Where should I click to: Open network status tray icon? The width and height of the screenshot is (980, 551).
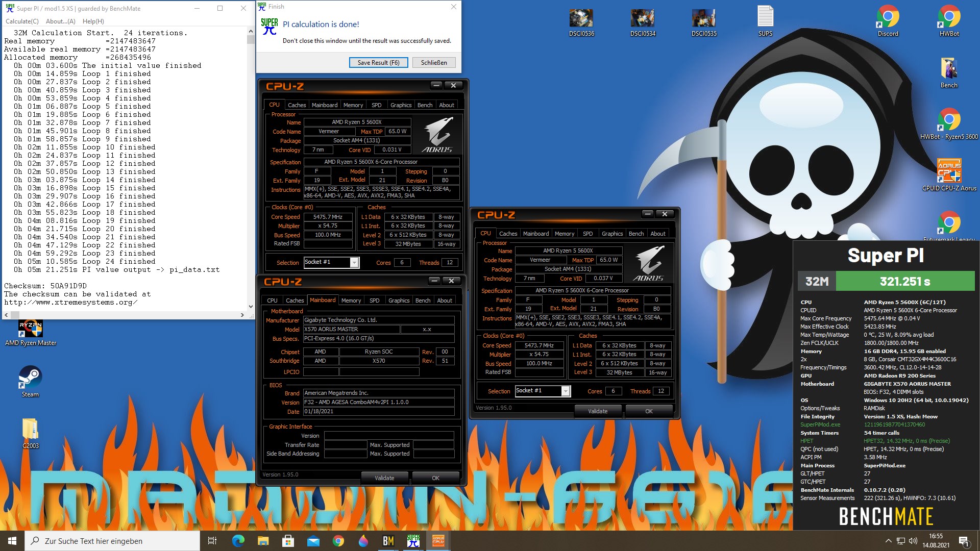[901, 541]
